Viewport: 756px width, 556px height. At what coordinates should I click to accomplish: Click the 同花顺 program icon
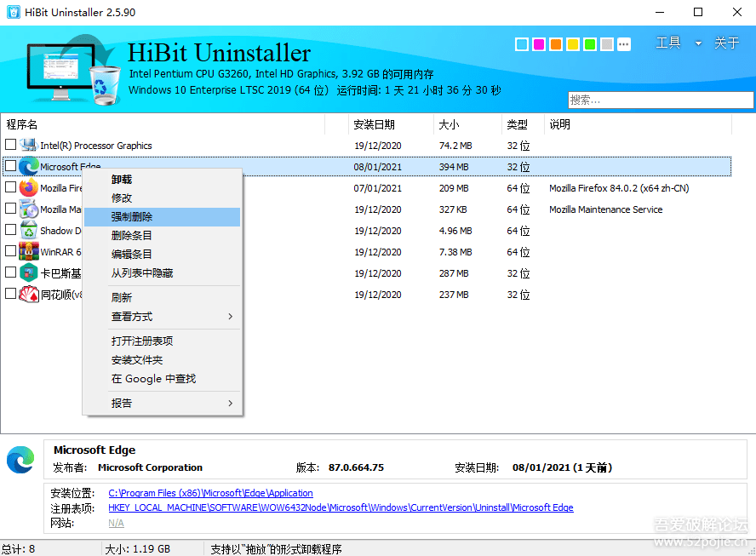click(29, 294)
